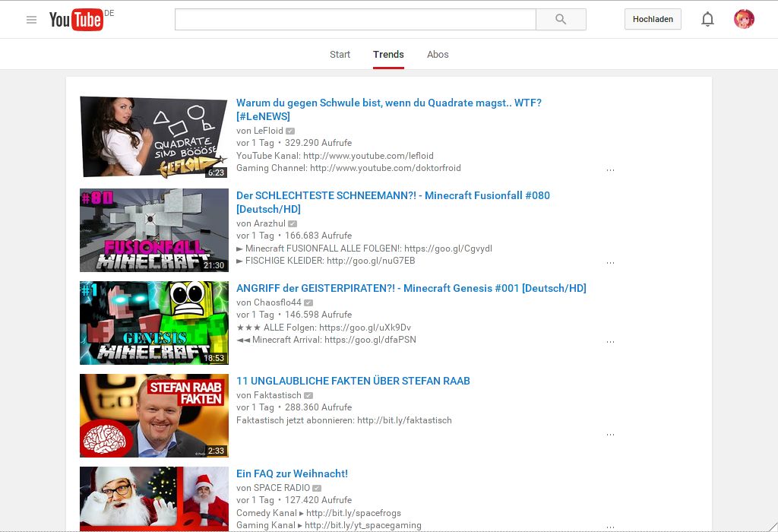Click Stefan Raab Fakten thumbnail

[x=154, y=416]
